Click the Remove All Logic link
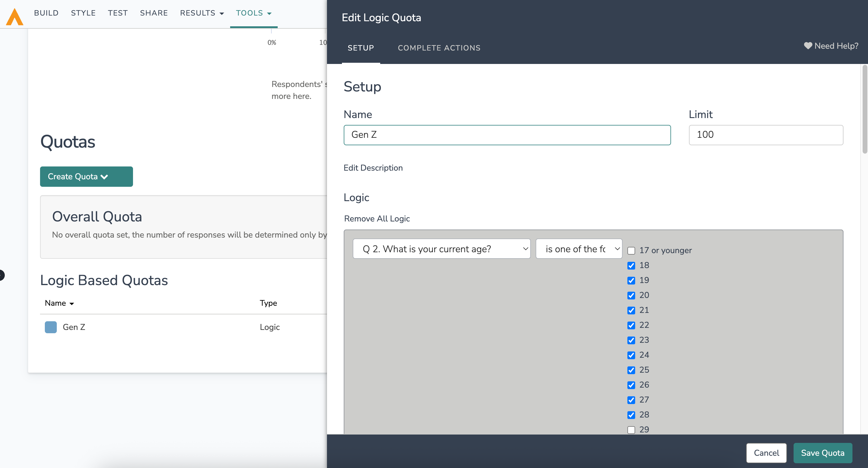The image size is (868, 468). click(377, 219)
